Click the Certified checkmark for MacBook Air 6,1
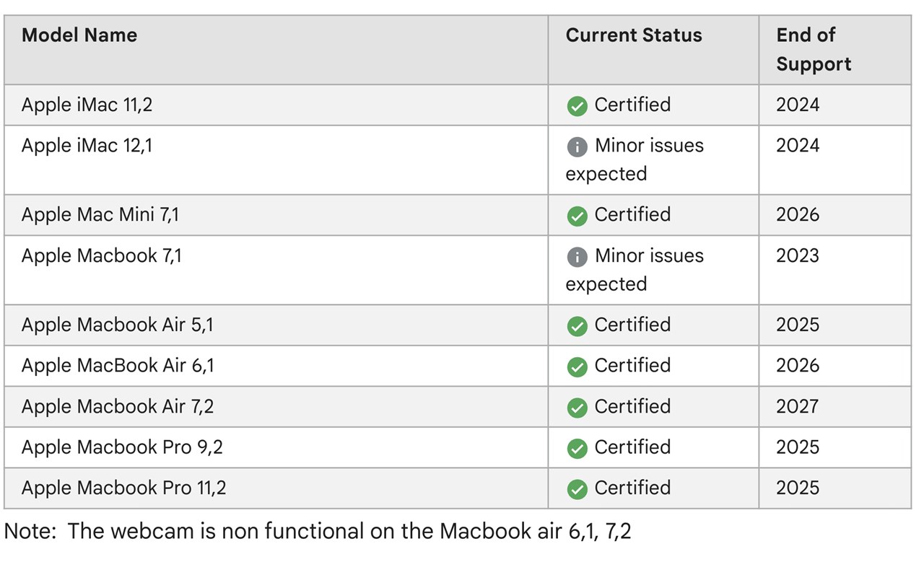The width and height of the screenshot is (924, 562). pyautogui.click(x=577, y=367)
